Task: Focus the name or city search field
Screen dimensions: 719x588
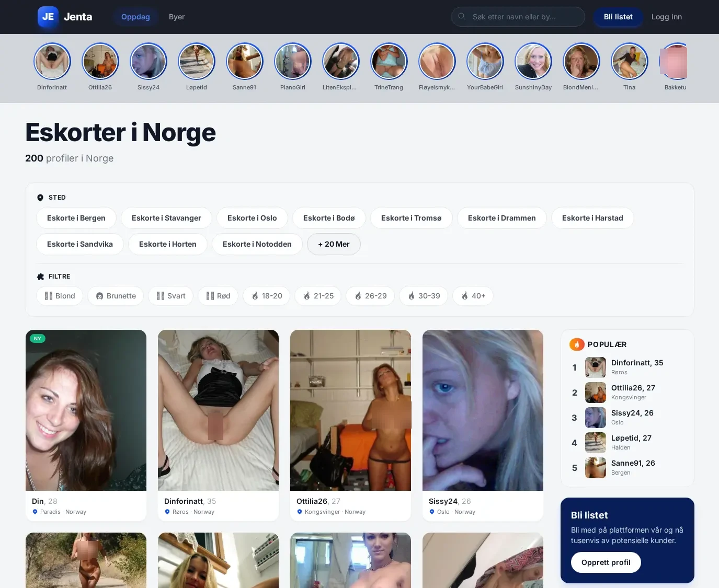Action: tap(518, 17)
